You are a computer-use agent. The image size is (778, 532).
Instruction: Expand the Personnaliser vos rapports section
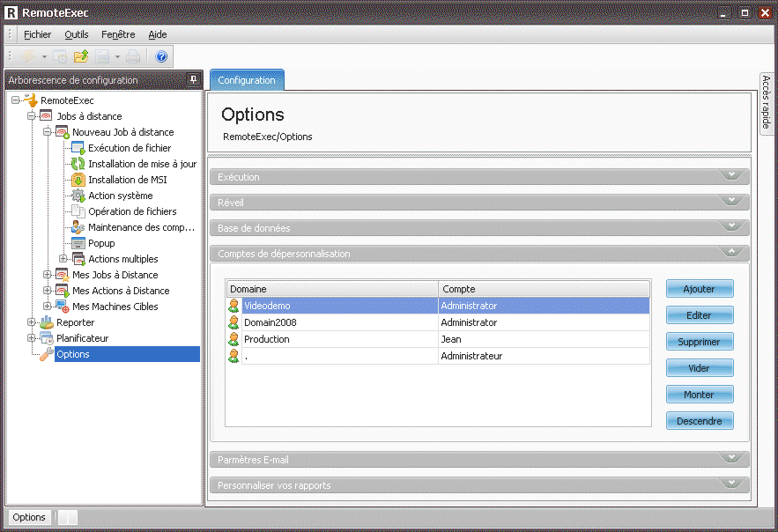click(x=731, y=484)
